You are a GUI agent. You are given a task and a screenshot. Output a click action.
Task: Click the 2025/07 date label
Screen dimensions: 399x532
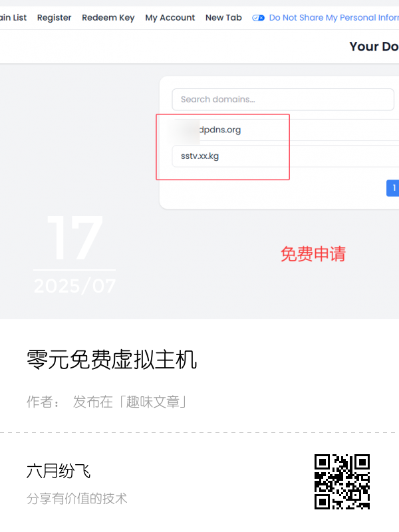tap(74, 286)
